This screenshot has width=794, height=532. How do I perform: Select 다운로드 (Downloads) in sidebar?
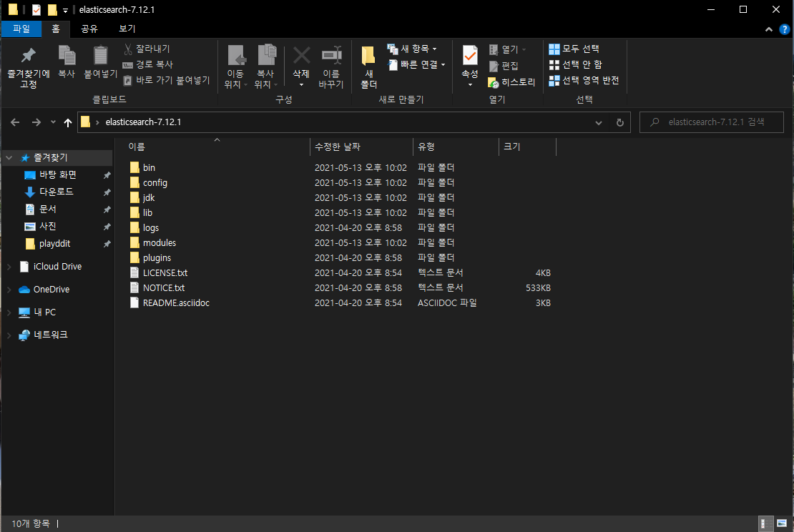pyautogui.click(x=57, y=192)
